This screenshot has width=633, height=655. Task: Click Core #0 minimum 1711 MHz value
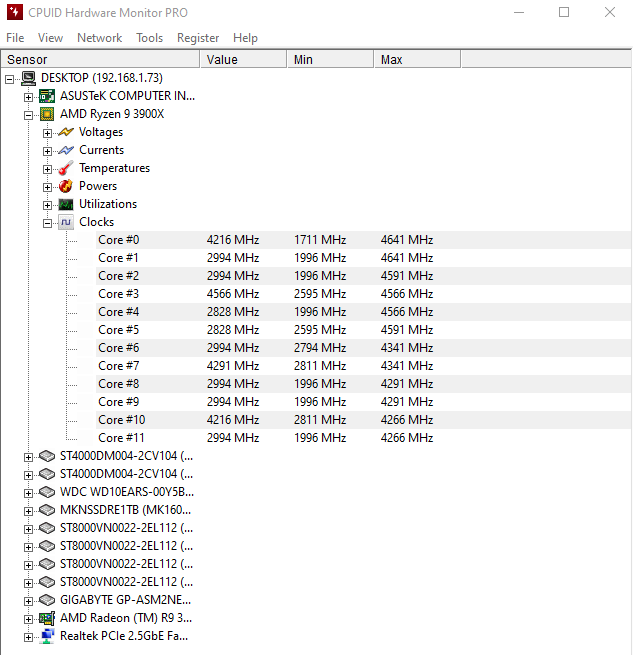(x=320, y=240)
